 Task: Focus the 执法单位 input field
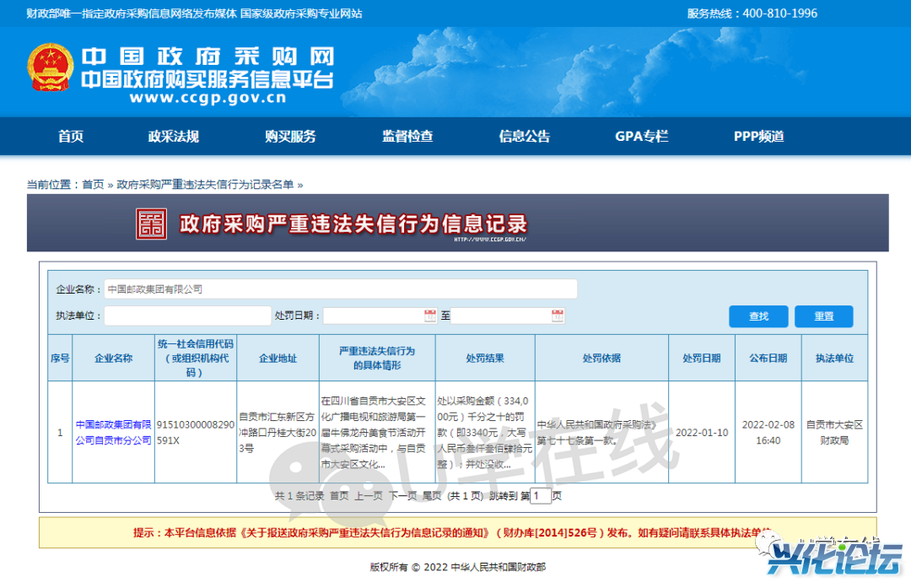187,316
